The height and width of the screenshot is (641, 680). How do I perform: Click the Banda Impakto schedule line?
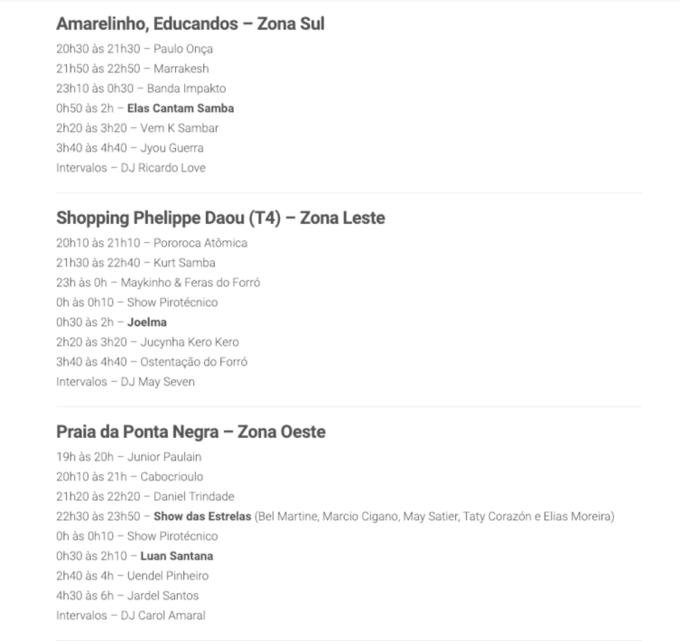tap(141, 88)
